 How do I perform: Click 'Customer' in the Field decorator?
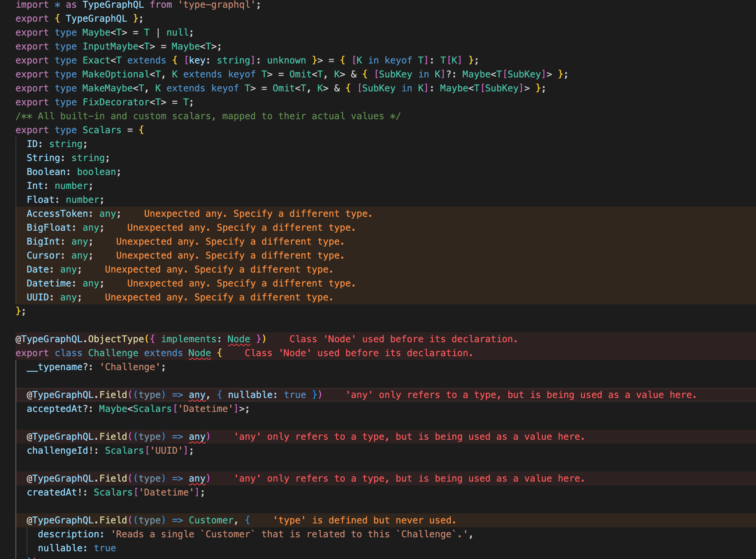[x=211, y=520]
